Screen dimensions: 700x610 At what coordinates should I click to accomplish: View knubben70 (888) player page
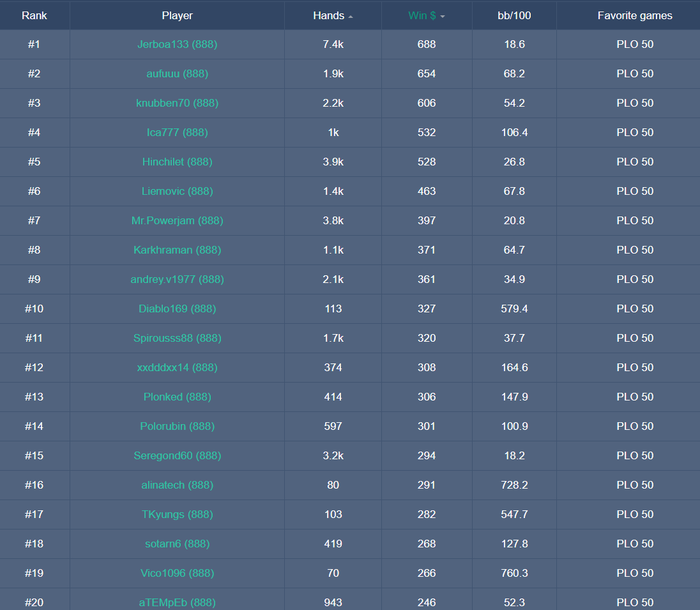(177, 103)
